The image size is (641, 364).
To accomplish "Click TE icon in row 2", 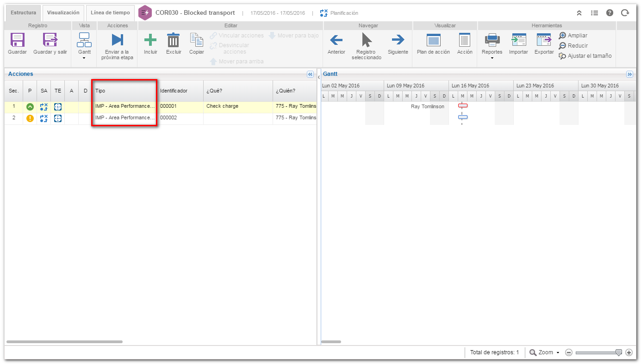I will 58,118.
